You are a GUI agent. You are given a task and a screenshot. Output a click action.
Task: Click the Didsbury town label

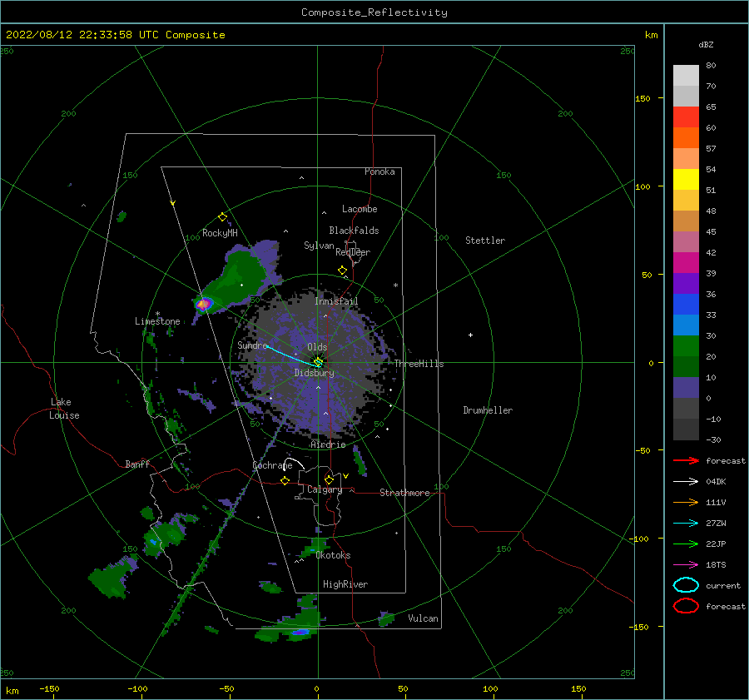(315, 373)
